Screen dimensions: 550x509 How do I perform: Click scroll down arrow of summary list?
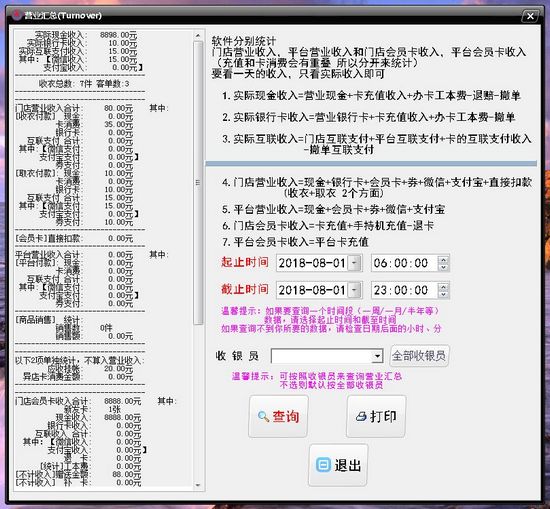198,485
